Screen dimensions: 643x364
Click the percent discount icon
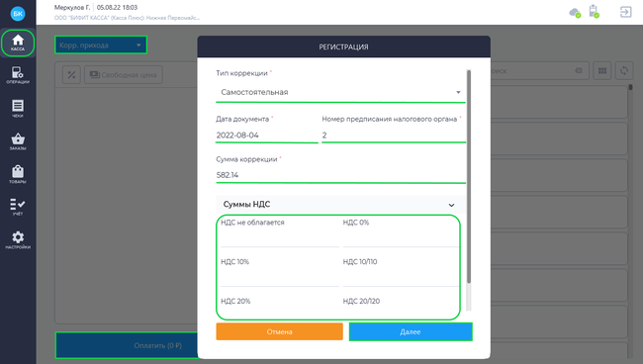click(72, 74)
